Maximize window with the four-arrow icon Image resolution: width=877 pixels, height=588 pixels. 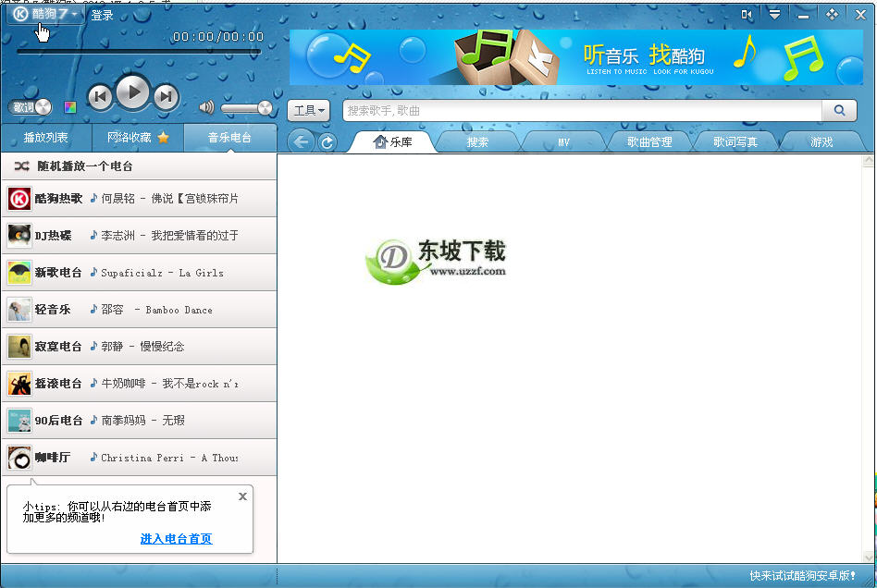click(x=833, y=15)
